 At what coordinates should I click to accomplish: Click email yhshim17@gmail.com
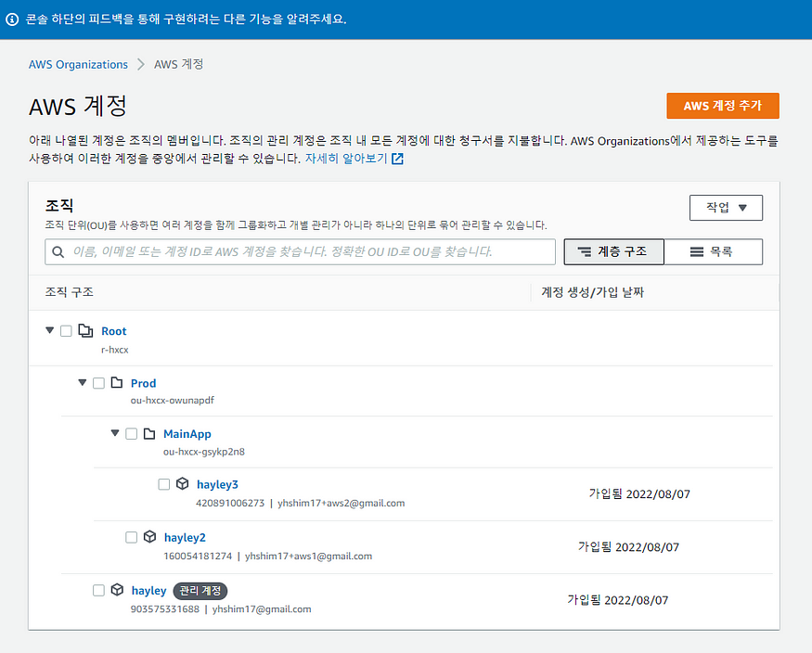(x=262, y=609)
